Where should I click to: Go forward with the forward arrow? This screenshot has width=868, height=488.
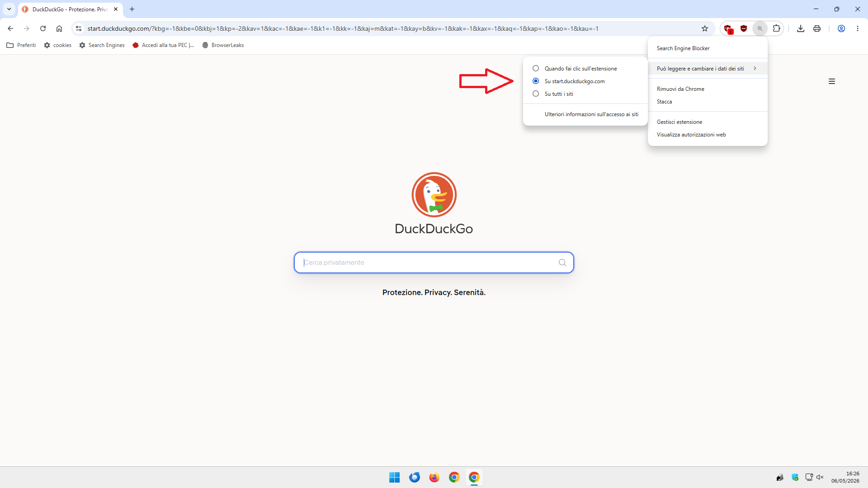[x=27, y=28]
